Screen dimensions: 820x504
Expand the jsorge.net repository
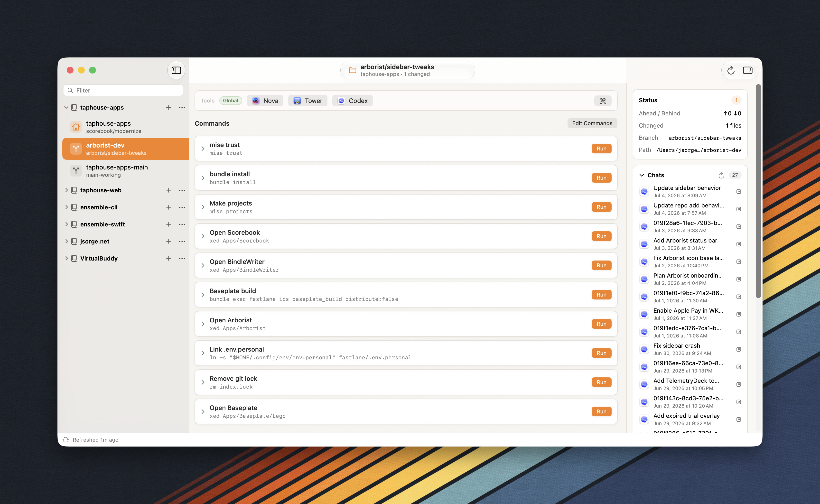66,241
